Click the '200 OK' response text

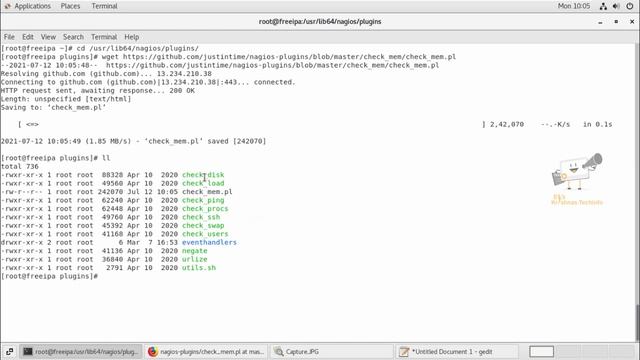[182, 91]
